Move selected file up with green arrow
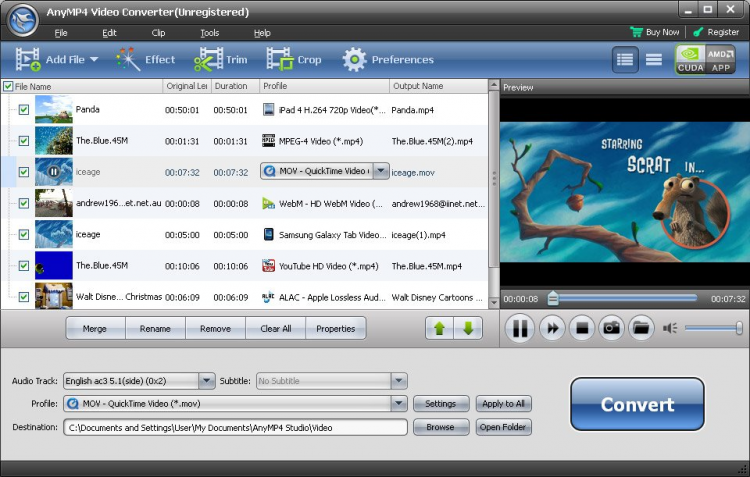Screen dimensions: 750x477 439,328
